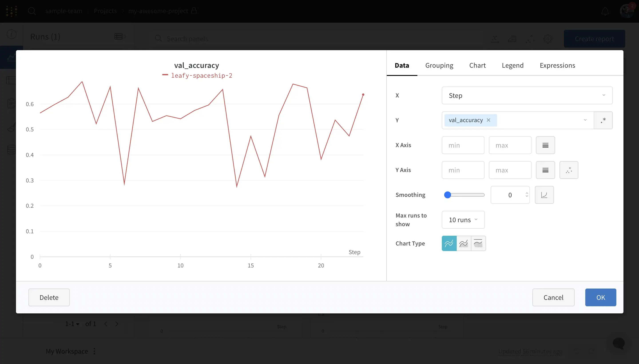Open the Chart tab

(477, 65)
